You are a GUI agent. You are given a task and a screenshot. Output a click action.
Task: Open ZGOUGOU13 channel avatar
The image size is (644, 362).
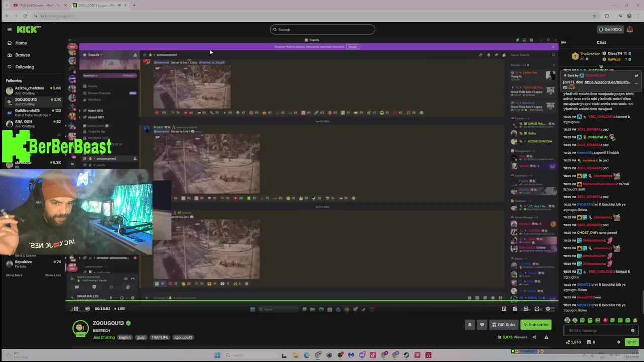80,329
